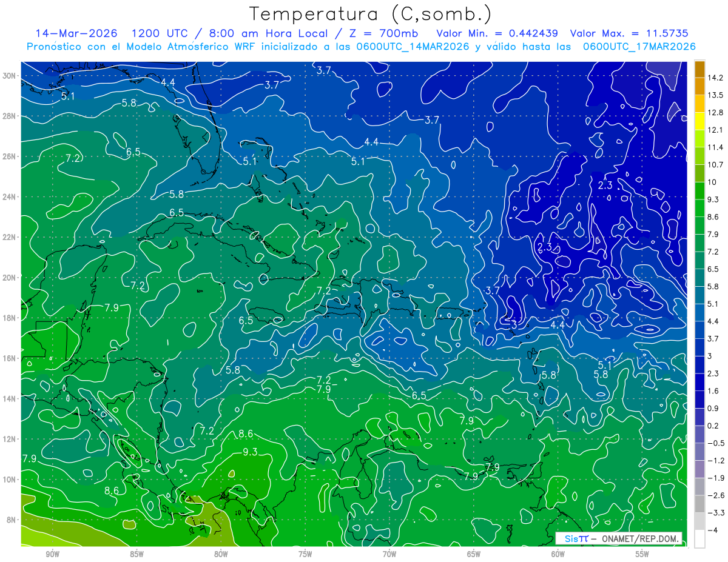Pick the white swatch below -4

[699, 539]
